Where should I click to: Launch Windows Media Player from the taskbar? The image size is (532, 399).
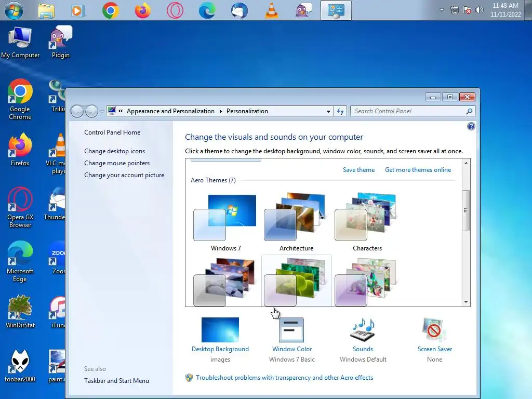tap(78, 10)
